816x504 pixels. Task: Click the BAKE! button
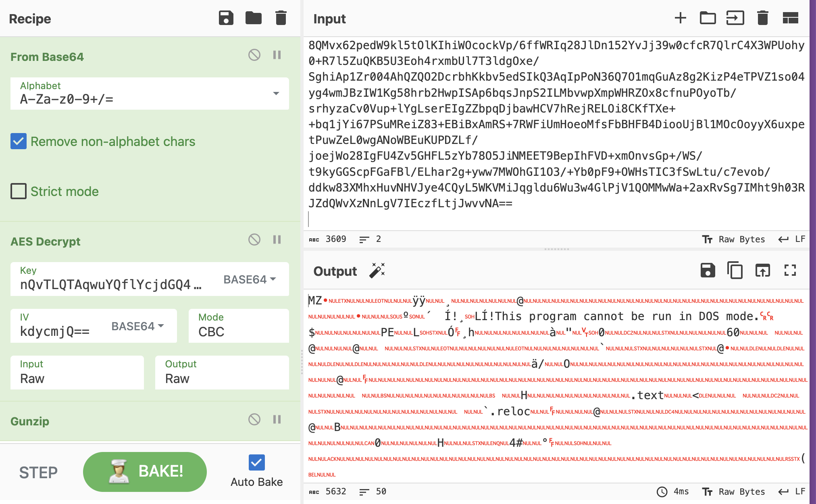pos(145,471)
